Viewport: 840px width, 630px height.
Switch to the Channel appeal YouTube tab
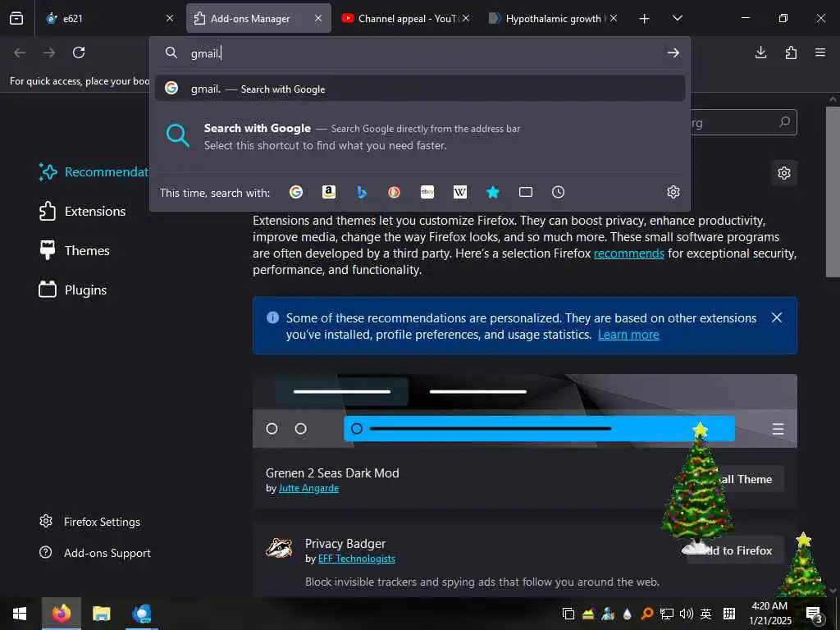[404, 18]
